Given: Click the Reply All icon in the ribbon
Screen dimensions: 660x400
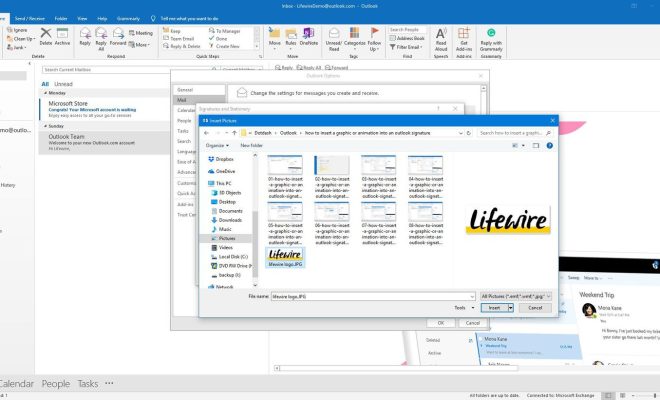Looking at the screenshot, I should tap(101, 33).
